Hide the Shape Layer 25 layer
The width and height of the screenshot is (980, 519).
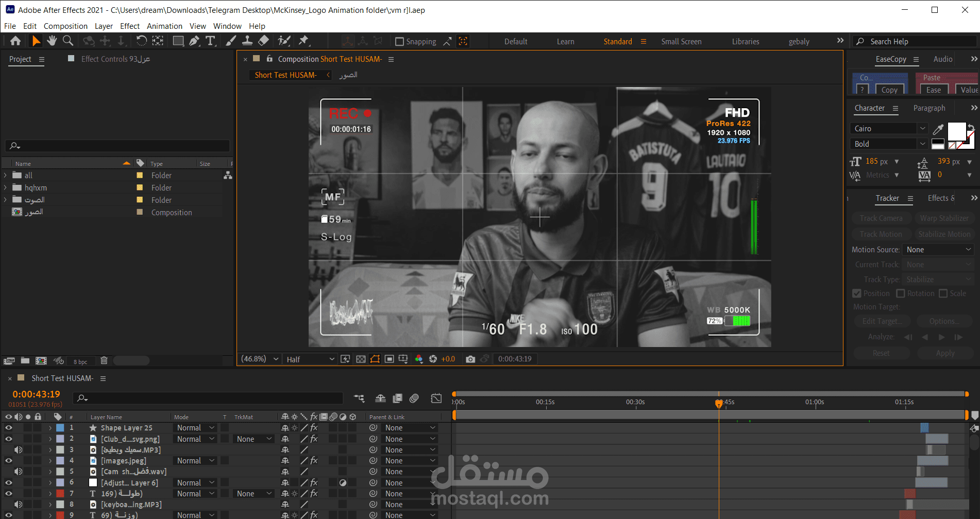click(8, 427)
